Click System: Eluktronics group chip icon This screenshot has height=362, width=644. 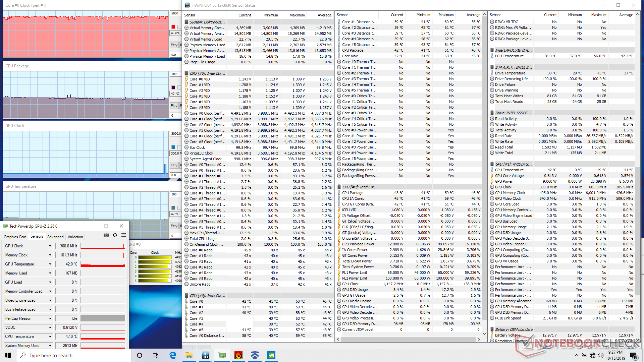[186, 22]
